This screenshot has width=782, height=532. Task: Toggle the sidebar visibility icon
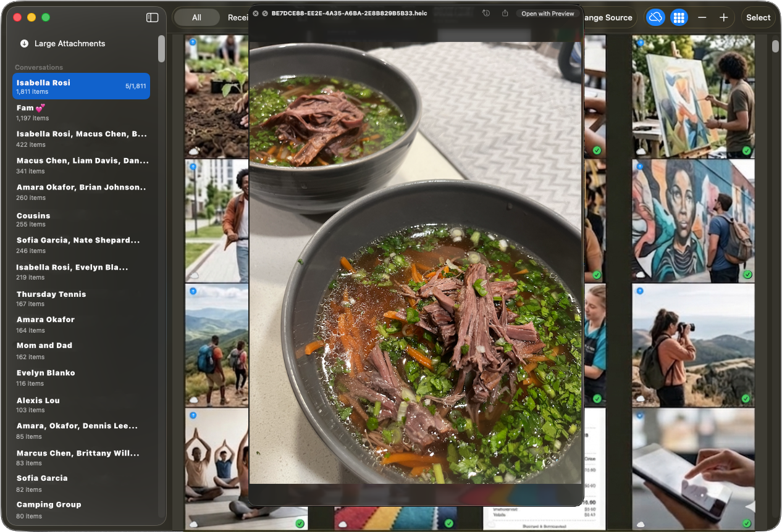click(x=152, y=18)
